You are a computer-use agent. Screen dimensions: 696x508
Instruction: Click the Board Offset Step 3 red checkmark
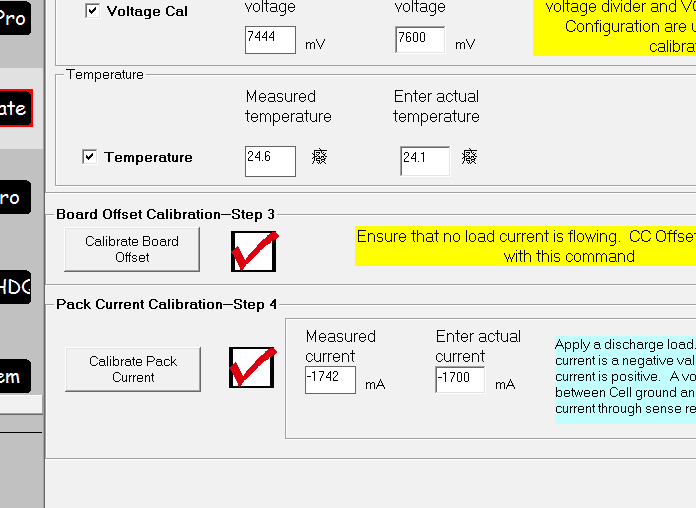coord(253,250)
